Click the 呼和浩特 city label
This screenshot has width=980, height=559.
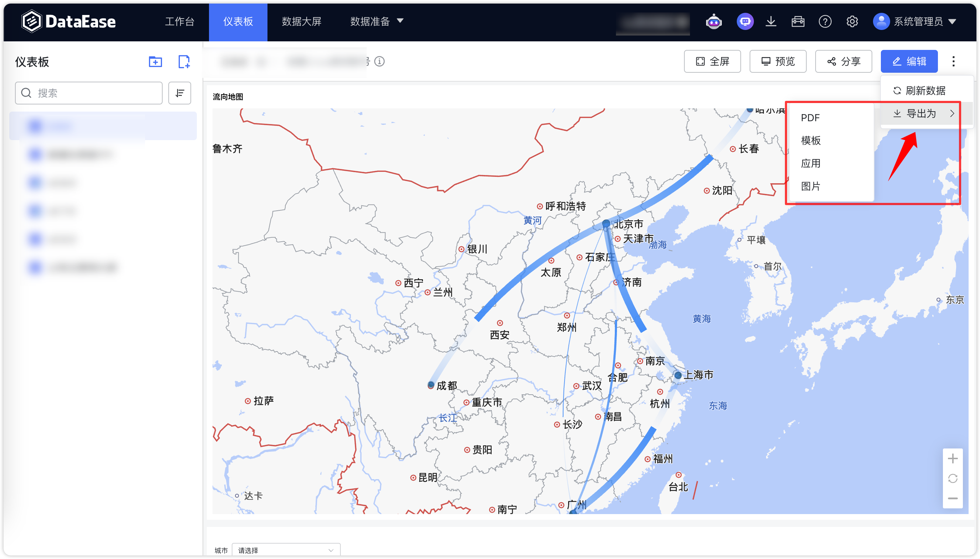coord(566,206)
